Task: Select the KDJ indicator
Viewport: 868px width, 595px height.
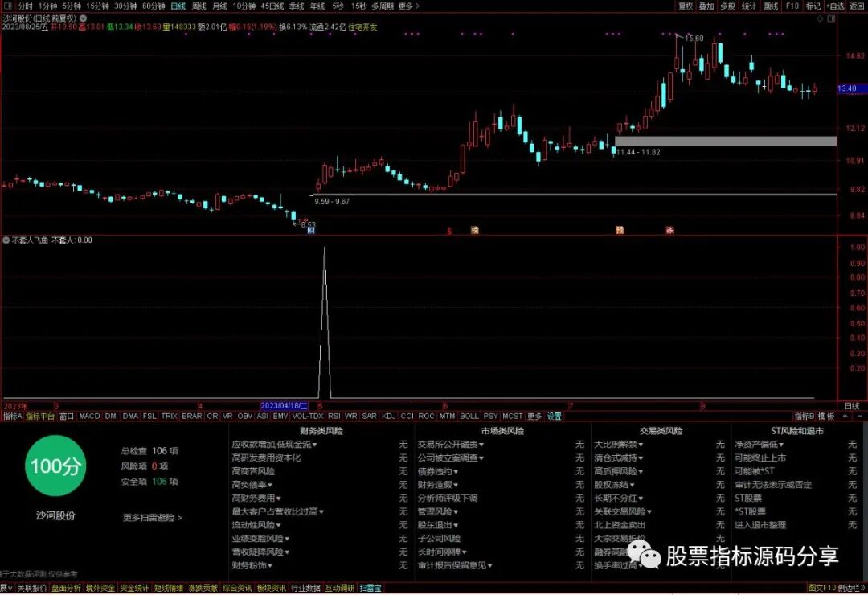Action: click(x=389, y=416)
